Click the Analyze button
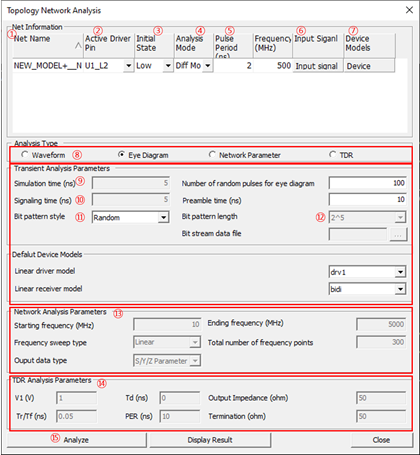 tap(77, 440)
